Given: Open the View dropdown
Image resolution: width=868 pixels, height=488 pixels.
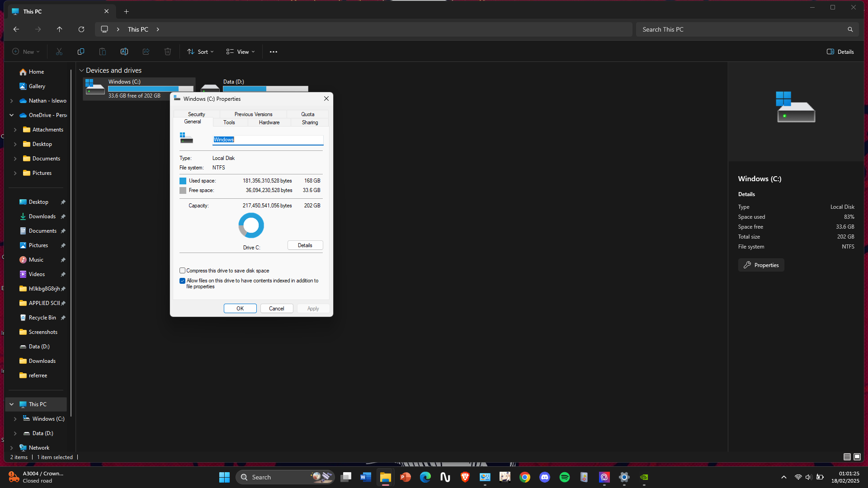Looking at the screenshot, I should click(x=241, y=52).
